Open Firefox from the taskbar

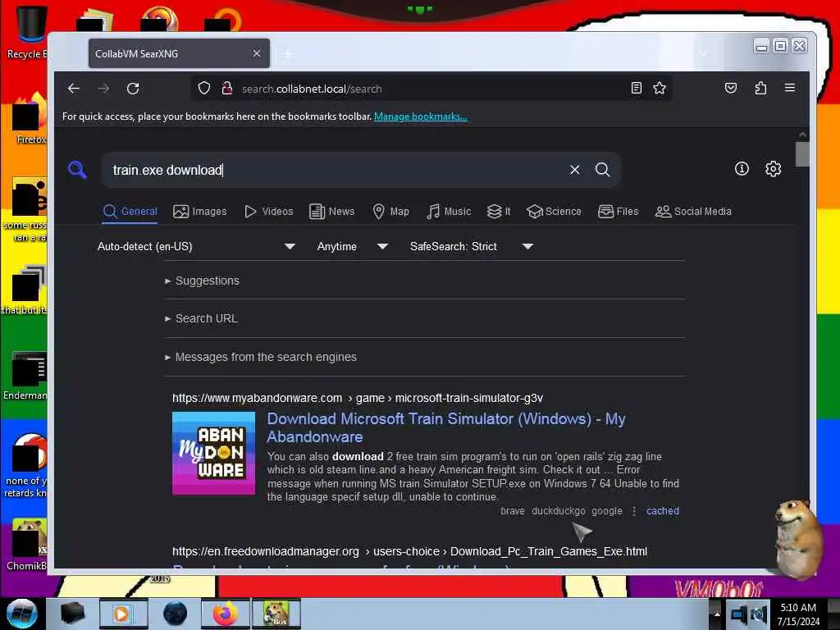(x=226, y=614)
